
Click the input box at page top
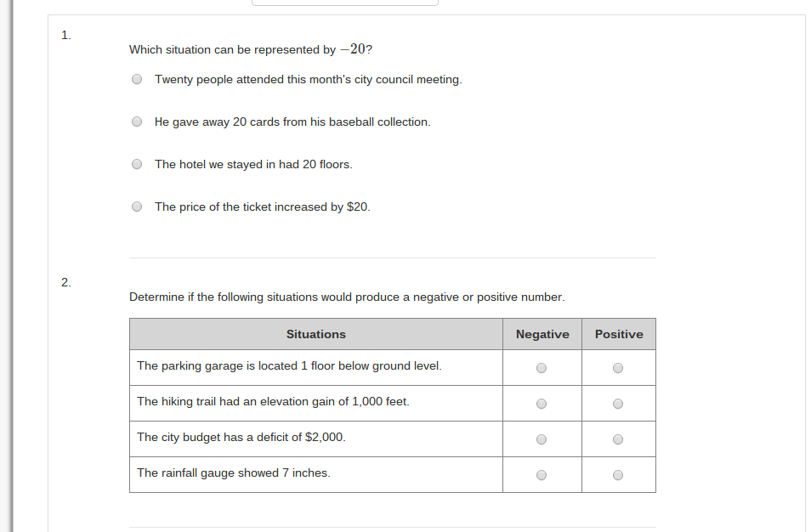point(345,2)
